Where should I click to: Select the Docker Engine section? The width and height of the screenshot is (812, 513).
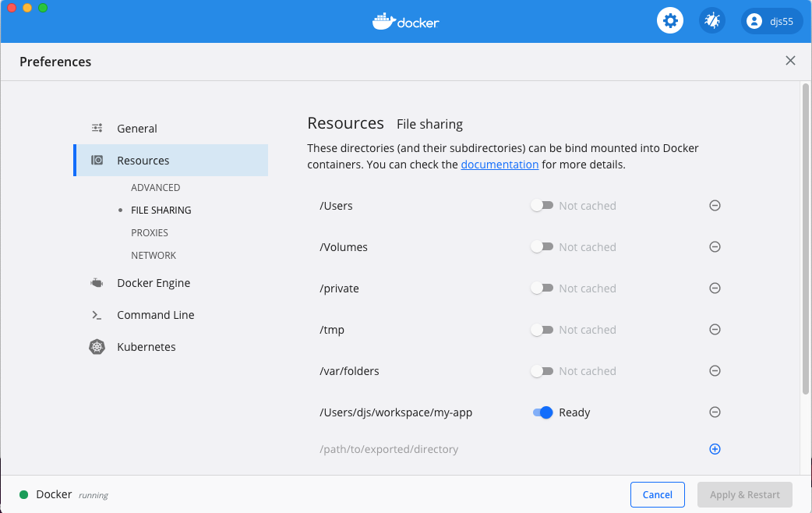click(x=154, y=283)
